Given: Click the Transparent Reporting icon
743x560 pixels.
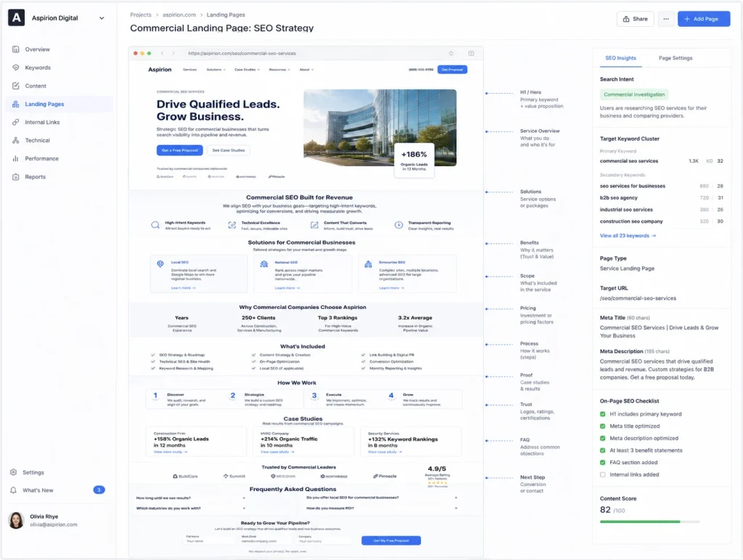Looking at the screenshot, I should coord(398,225).
